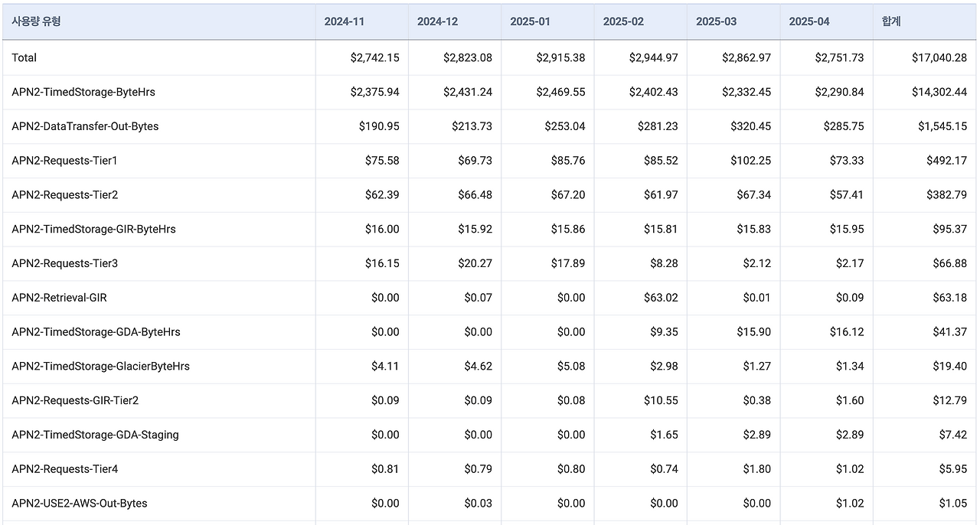Click the 2025-01 column header
This screenshot has width=980, height=525.
[x=531, y=21]
